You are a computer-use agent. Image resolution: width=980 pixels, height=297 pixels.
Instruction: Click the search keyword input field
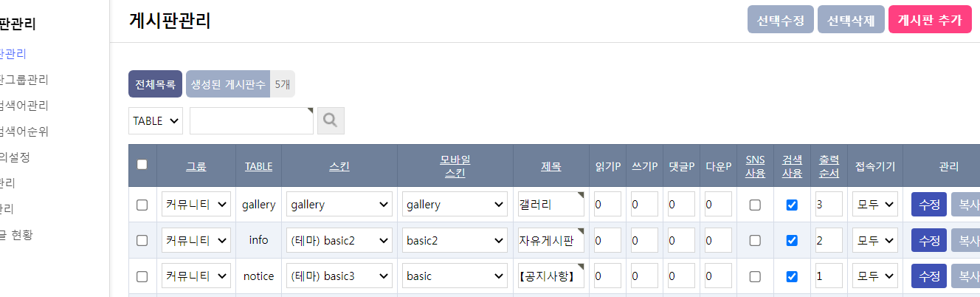[x=252, y=120]
